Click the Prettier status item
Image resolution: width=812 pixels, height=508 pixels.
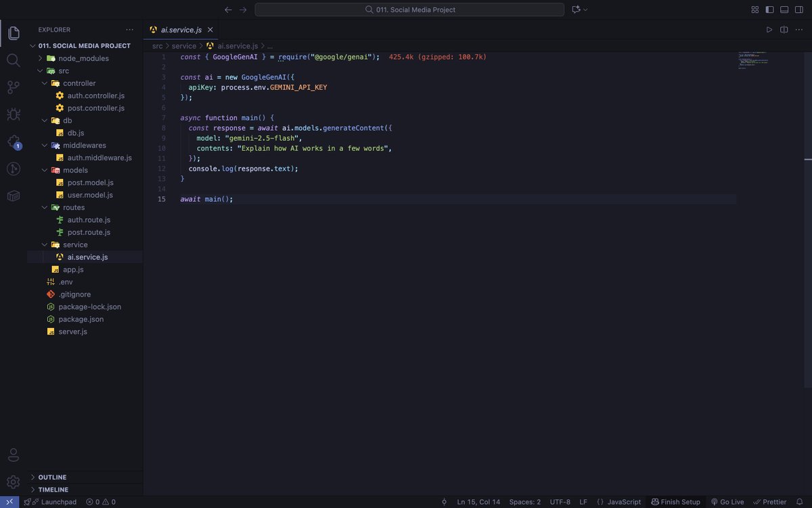tap(770, 502)
